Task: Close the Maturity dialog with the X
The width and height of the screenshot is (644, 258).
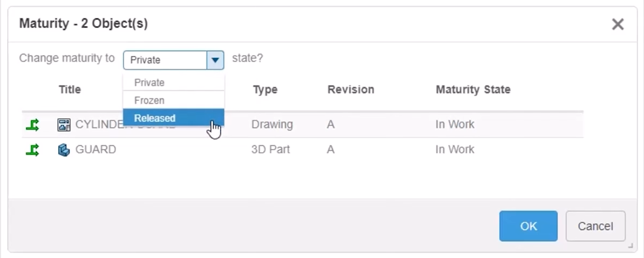Action: coord(618,24)
